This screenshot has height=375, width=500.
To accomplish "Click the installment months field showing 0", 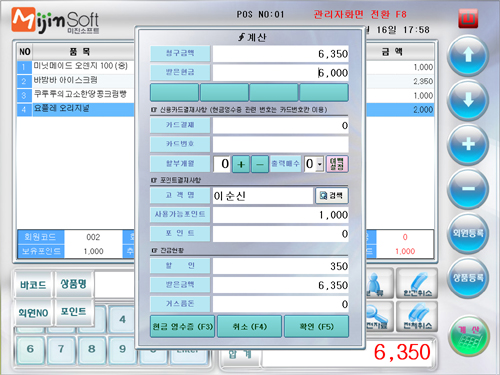I will point(222,164).
